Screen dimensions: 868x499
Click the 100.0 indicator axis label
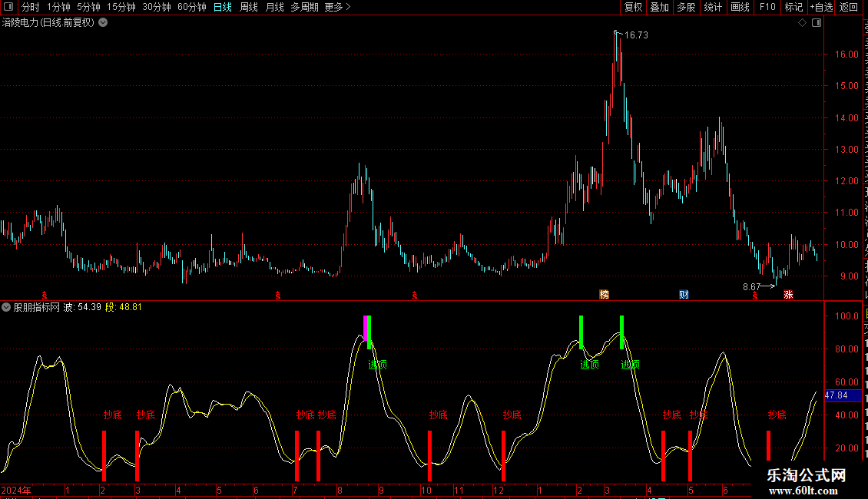[x=847, y=316]
